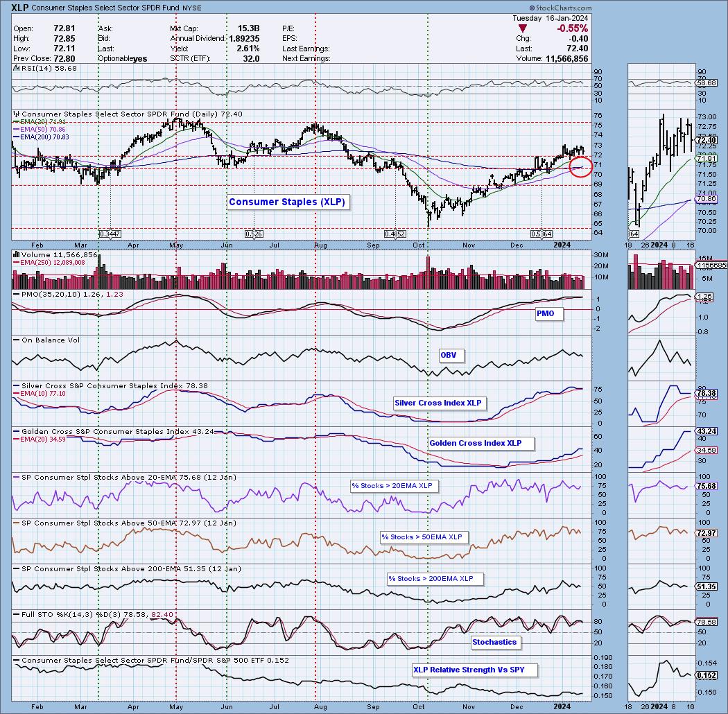
Task: Click the correlation label 0.5364
Action: click(541, 234)
